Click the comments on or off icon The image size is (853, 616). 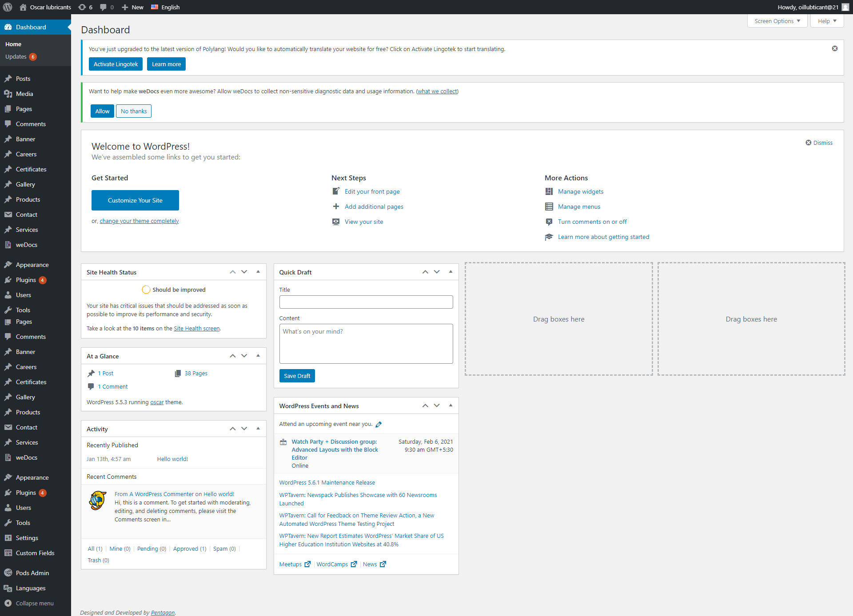point(549,222)
